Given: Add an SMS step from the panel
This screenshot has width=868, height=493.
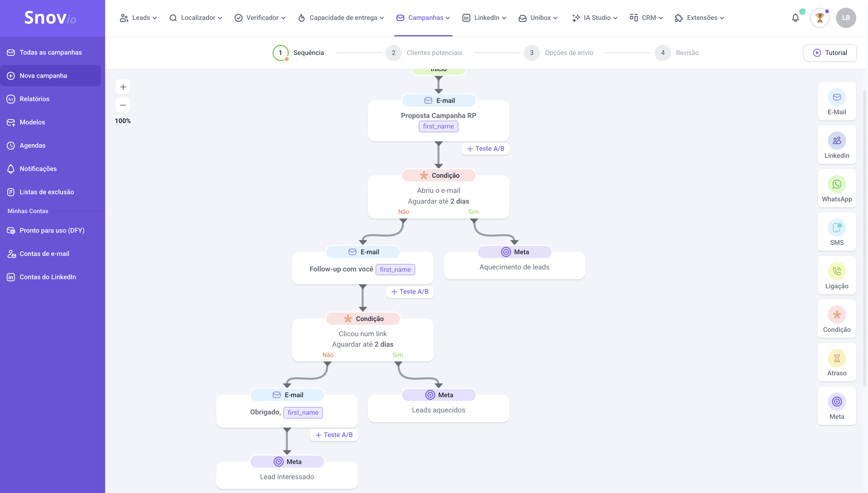Looking at the screenshot, I should tap(837, 232).
